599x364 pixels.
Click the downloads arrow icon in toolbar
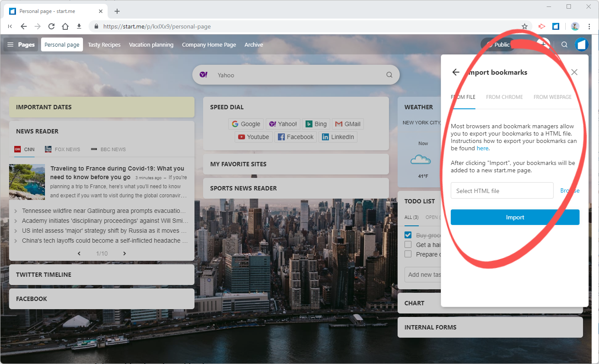[79, 26]
